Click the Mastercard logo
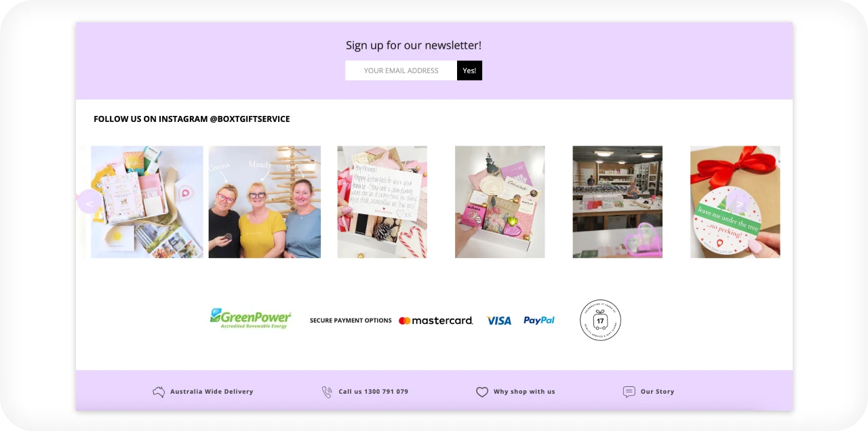The height and width of the screenshot is (431, 868). 435,321
